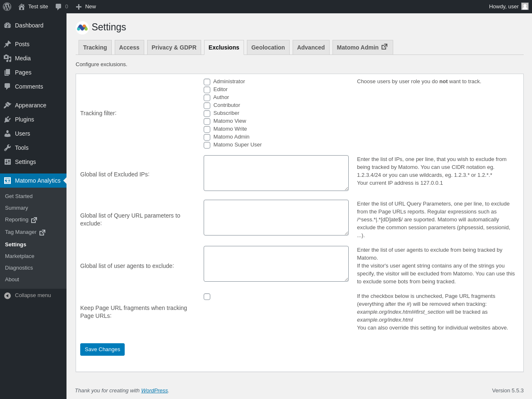Screen dimensions: 532x399
Task: Switch to the Geolocation tab
Action: (268, 47)
